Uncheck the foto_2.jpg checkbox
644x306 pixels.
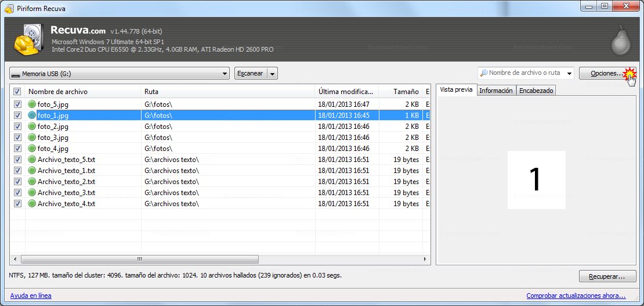pyautogui.click(x=17, y=127)
